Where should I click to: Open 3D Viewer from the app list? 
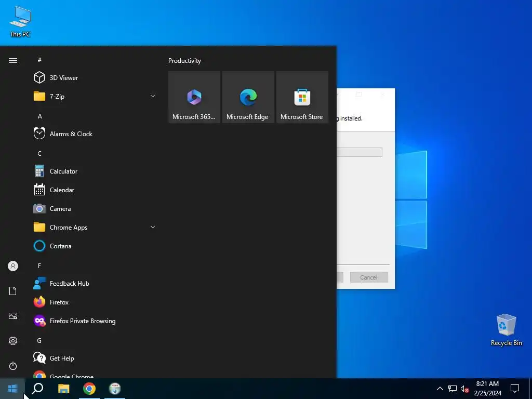[x=95, y=78]
